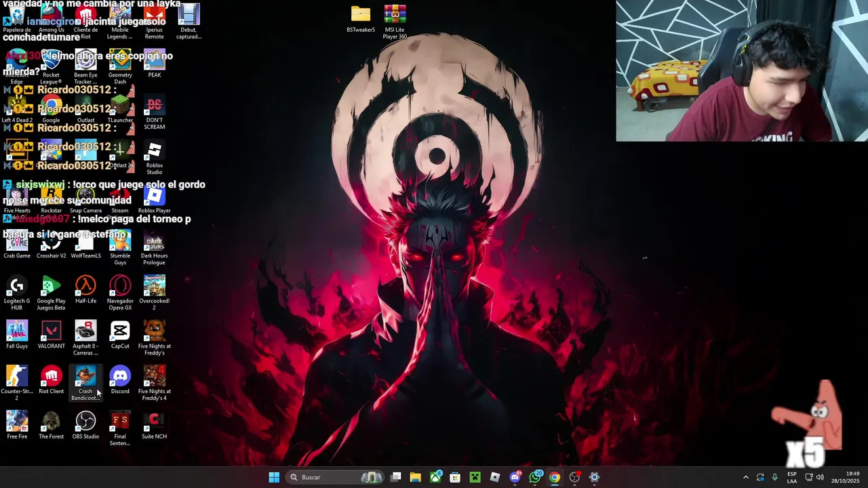Open Suite NCH shortcut
The width and height of the screenshot is (868, 488).
point(154,426)
